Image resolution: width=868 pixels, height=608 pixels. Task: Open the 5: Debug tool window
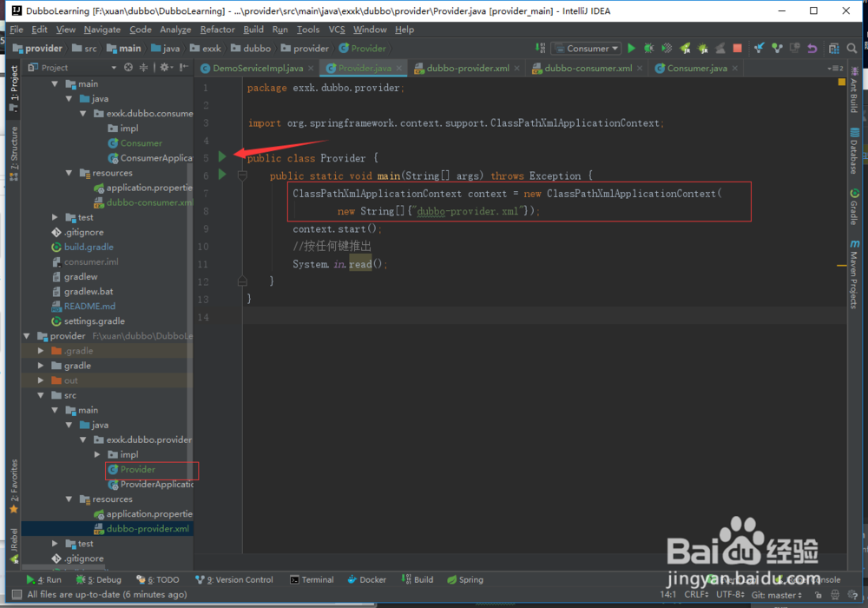98,579
